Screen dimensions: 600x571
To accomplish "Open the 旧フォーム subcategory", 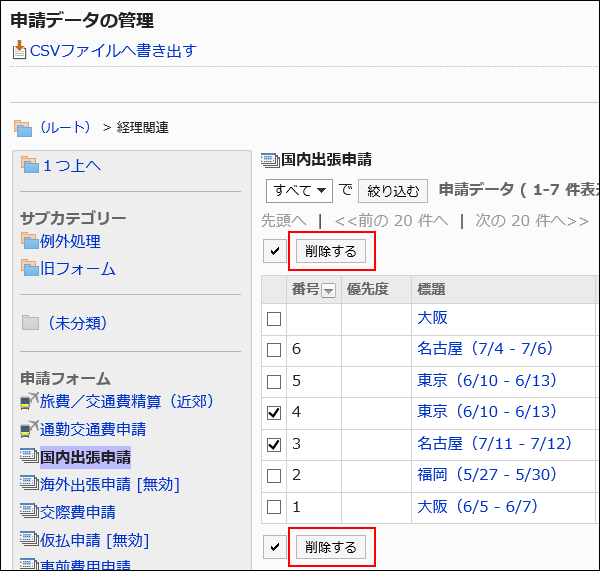I will click(x=78, y=268).
